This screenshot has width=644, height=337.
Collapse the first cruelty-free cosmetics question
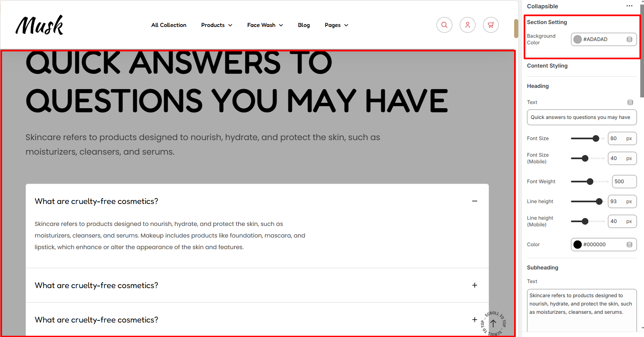(x=475, y=201)
